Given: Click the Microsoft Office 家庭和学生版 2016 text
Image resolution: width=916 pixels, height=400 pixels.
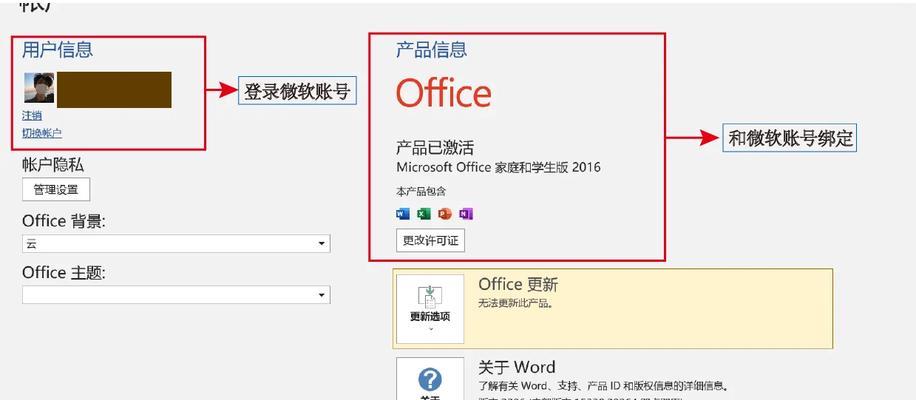Looking at the screenshot, I should click(498, 168).
